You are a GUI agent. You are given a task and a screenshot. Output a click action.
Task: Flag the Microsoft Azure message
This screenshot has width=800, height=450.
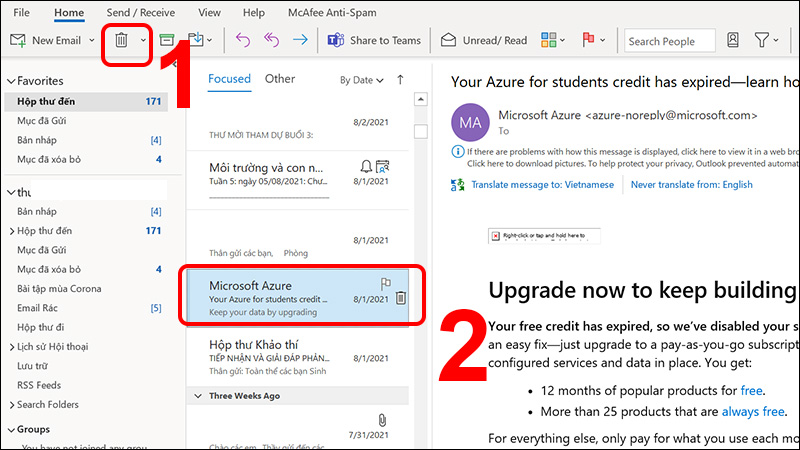coord(386,284)
